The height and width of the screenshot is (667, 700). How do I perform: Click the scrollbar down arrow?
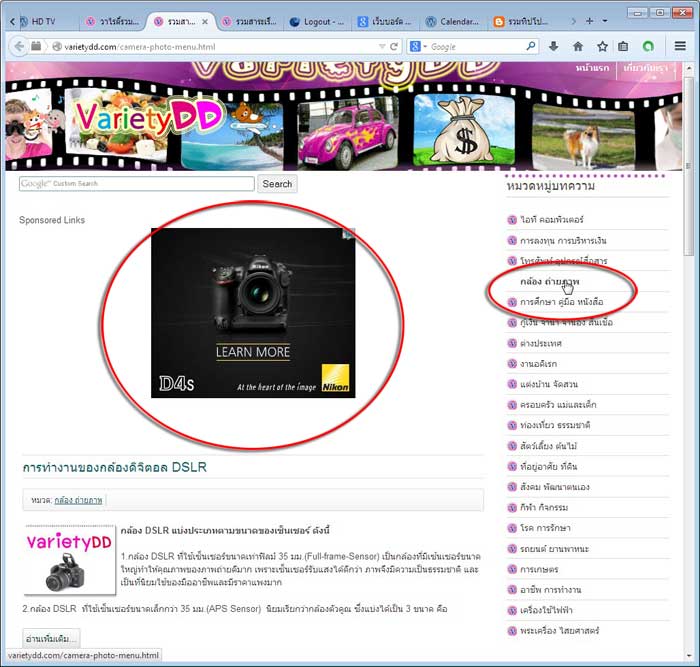point(688,656)
